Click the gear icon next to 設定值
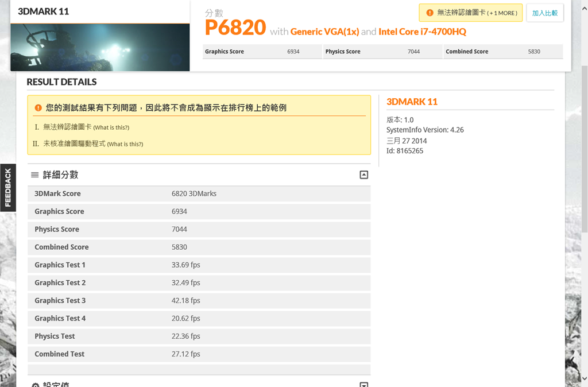588x387 pixels. pyautogui.click(x=35, y=385)
